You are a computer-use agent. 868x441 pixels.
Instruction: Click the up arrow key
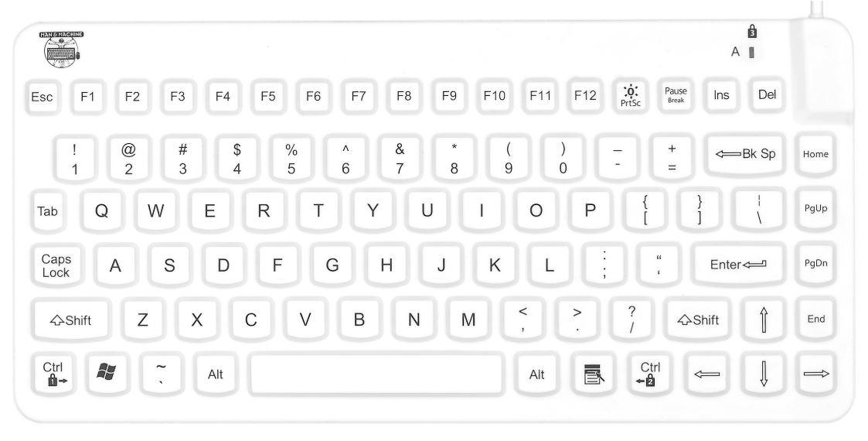click(764, 320)
